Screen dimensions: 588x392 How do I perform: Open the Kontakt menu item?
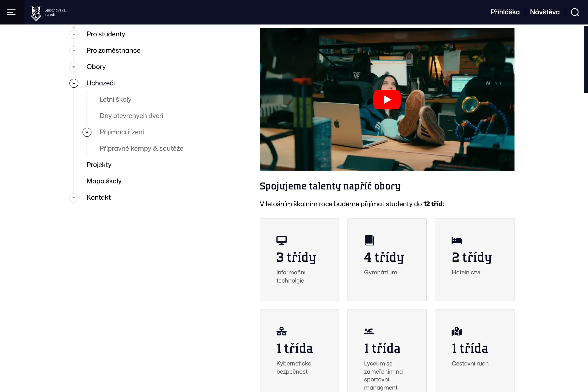coord(98,197)
